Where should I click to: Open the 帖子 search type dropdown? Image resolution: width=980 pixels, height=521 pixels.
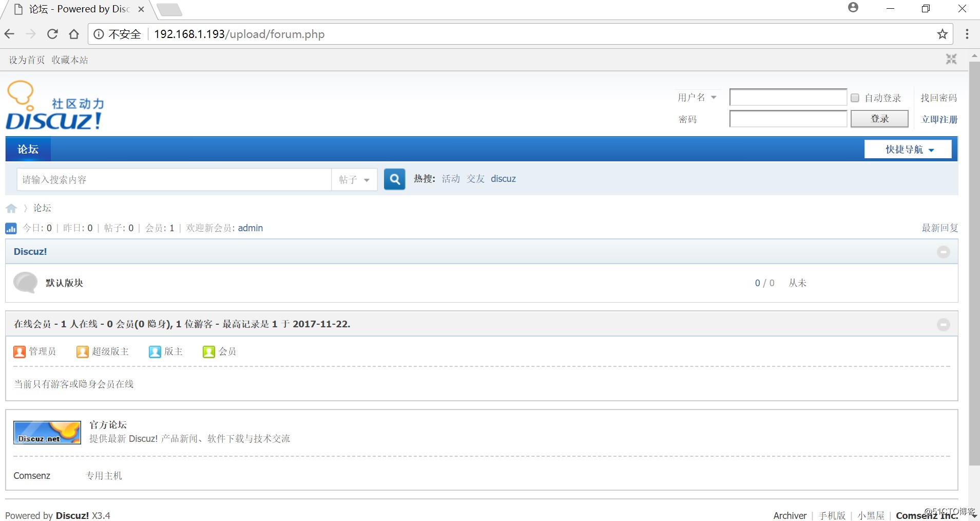(354, 179)
